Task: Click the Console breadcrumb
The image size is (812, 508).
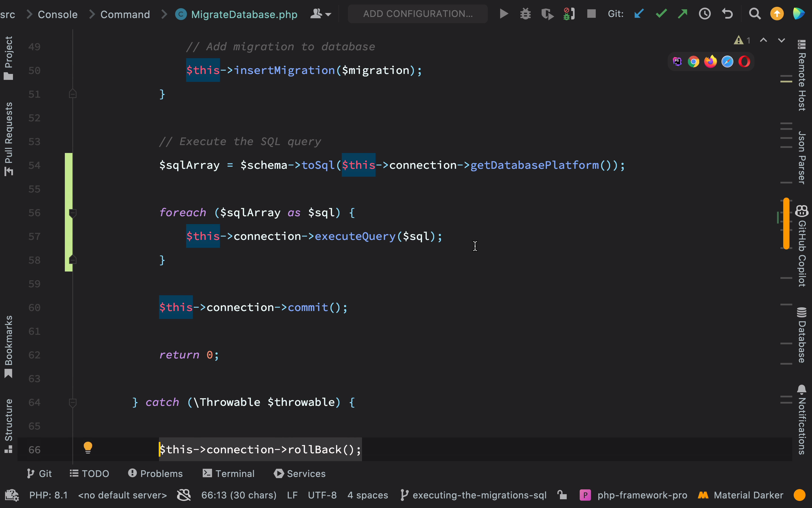Action: tap(58, 14)
